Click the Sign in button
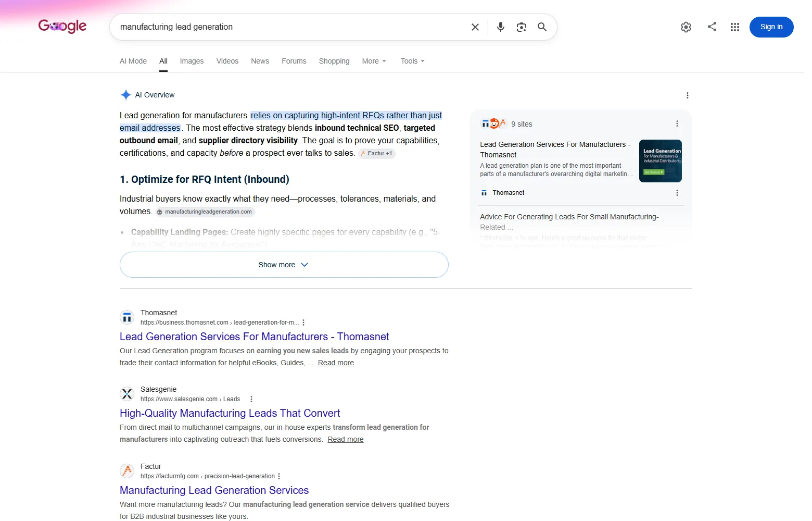 point(771,27)
